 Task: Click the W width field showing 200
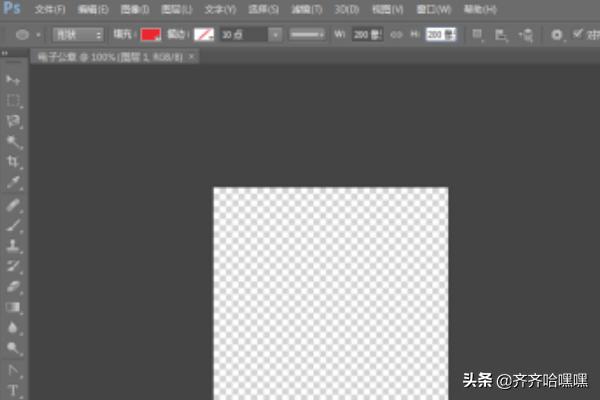367,35
